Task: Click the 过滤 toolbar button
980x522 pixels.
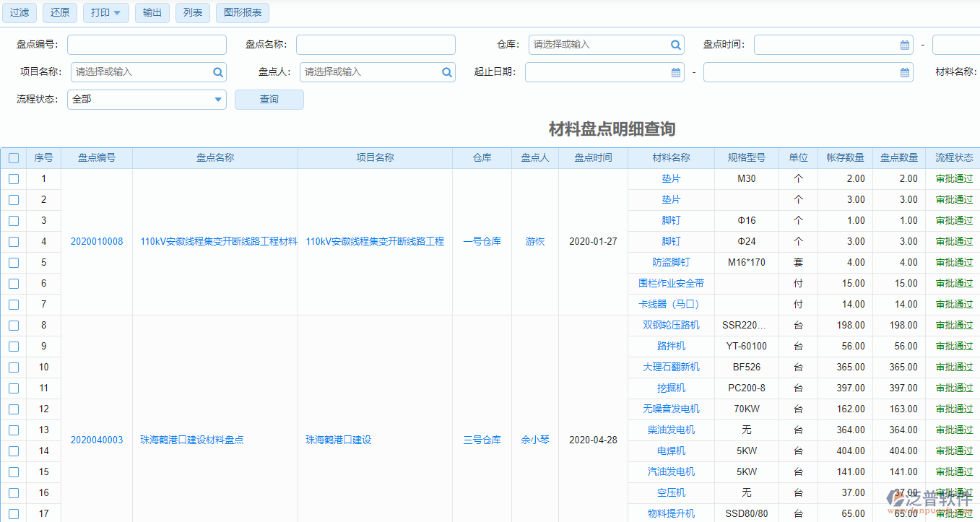Action: (x=19, y=13)
